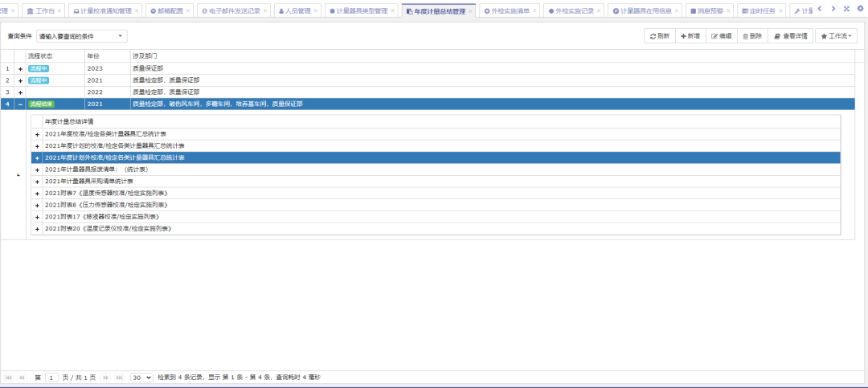Switch to the 定时任务 tab

(762, 10)
